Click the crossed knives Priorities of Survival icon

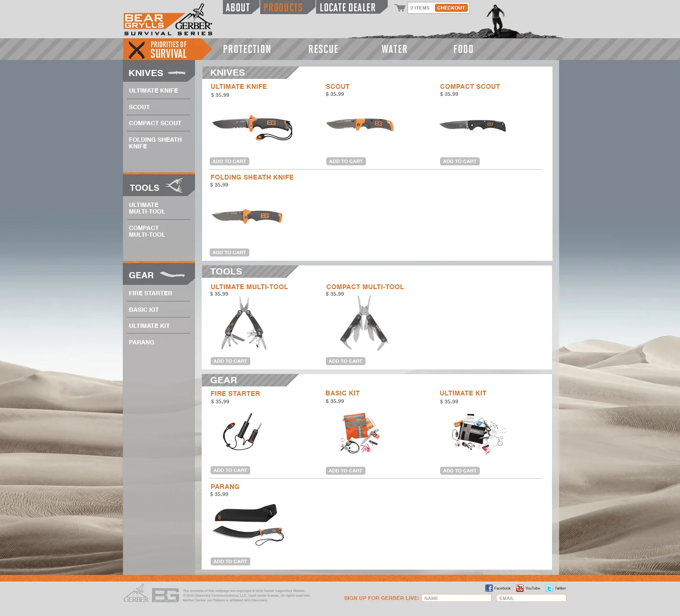(137, 50)
